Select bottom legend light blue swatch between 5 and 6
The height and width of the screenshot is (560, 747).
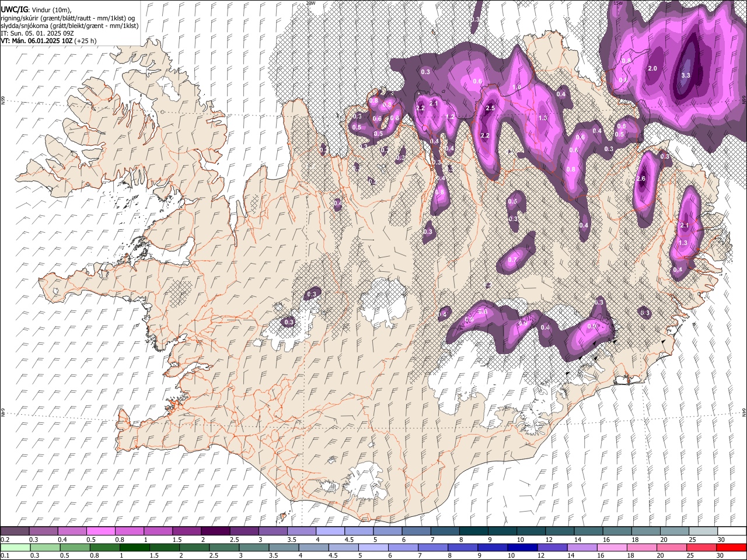pos(373,548)
